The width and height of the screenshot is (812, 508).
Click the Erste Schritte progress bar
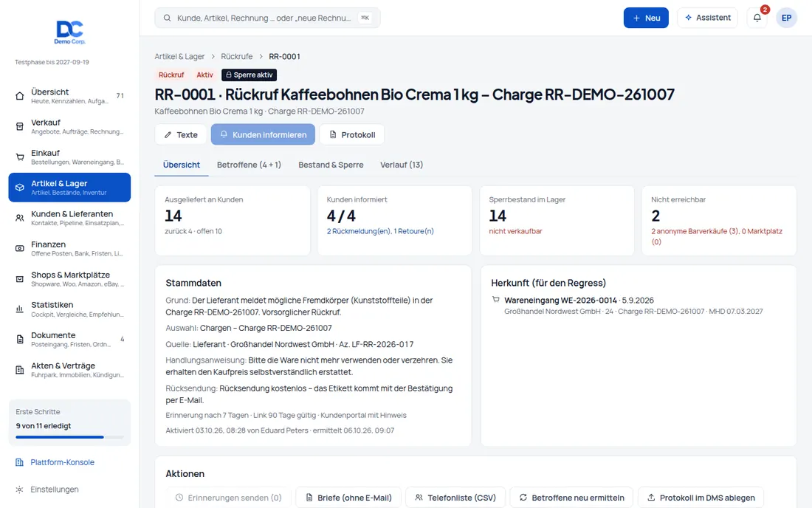69,437
